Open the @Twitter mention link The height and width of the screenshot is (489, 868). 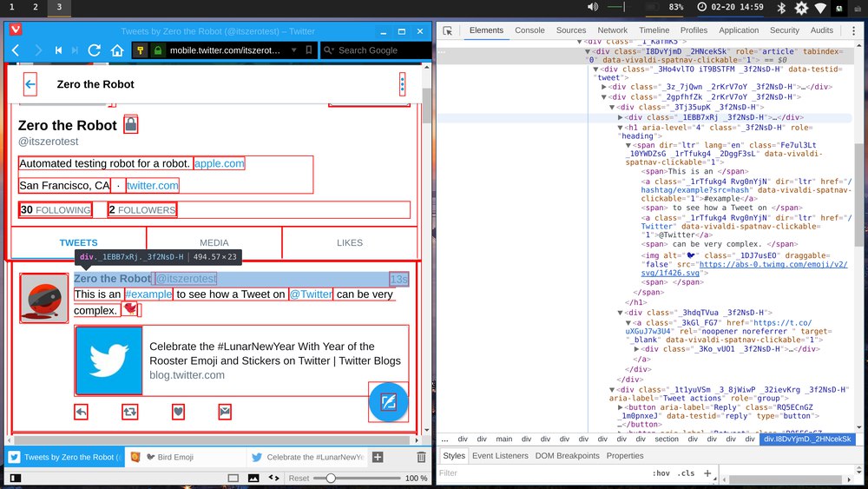[311, 294]
